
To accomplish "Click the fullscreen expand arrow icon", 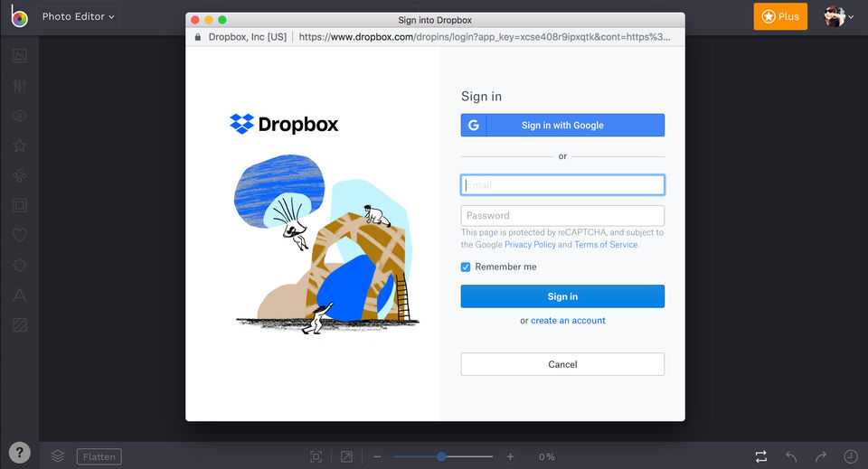I will point(346,457).
